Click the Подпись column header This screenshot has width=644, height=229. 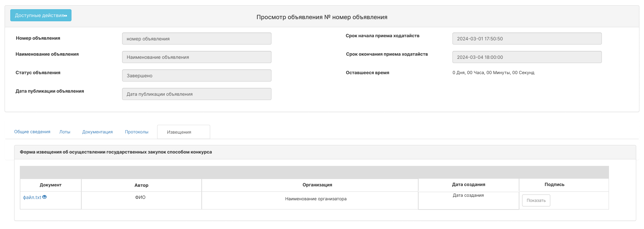tap(554, 185)
